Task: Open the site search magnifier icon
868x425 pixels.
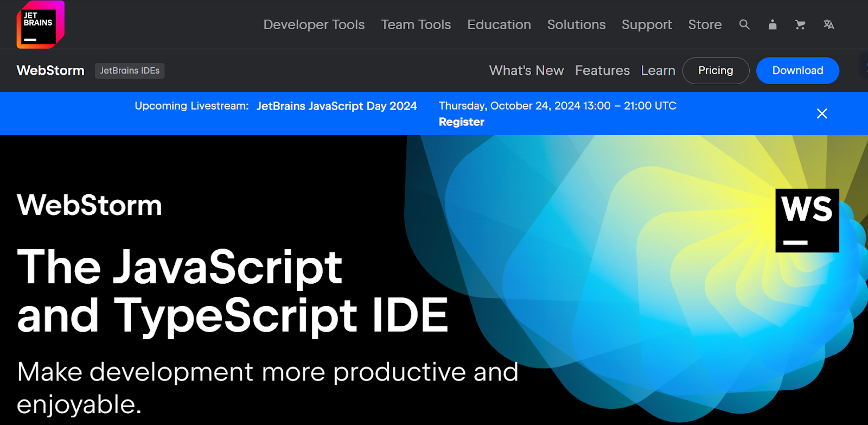Action: click(x=744, y=24)
